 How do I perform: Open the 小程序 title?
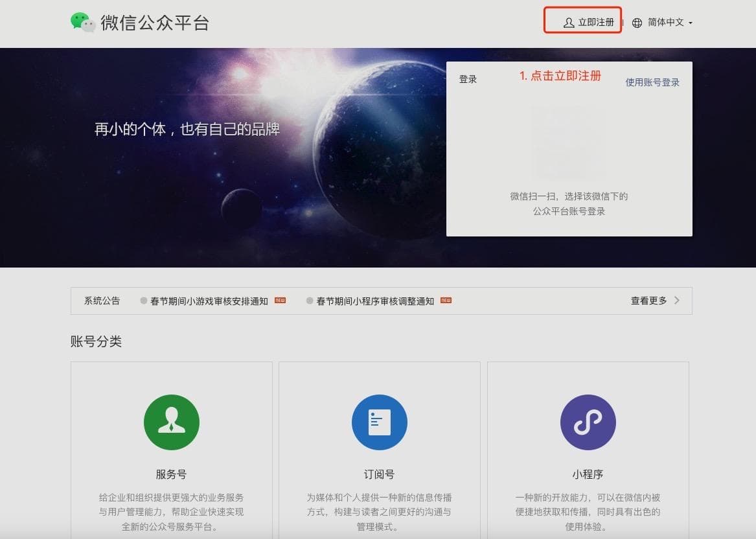click(588, 474)
